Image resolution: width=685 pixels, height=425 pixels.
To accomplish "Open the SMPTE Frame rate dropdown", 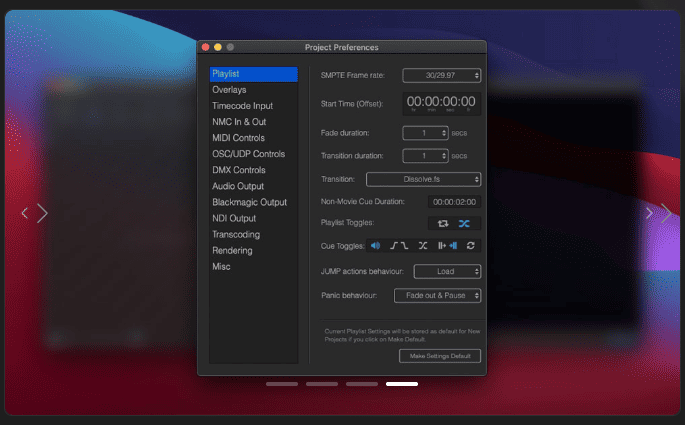I will [442, 75].
